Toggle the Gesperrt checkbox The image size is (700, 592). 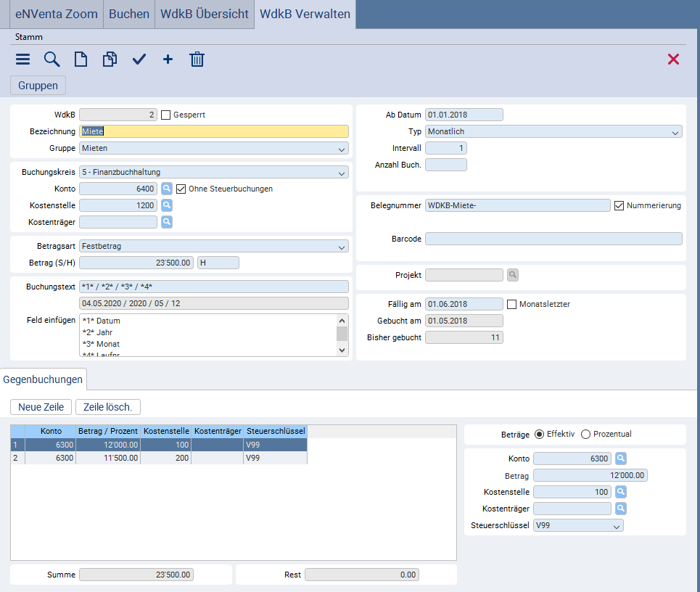(165, 115)
